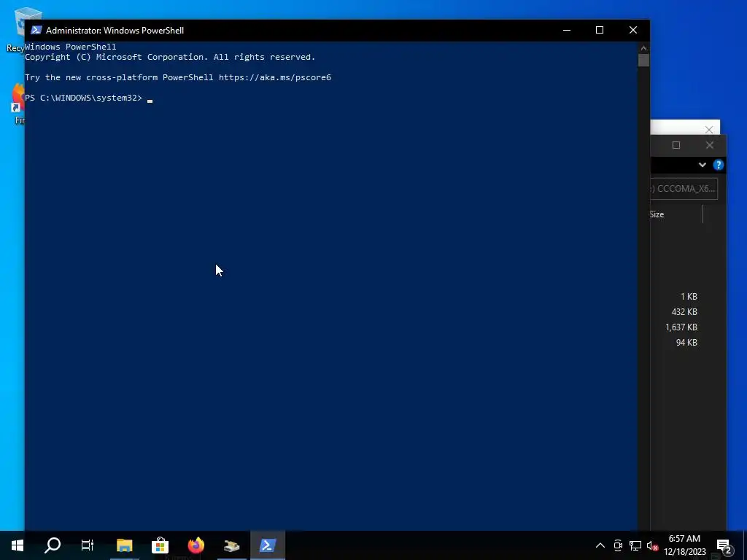Launch Microsoft Store from taskbar
The height and width of the screenshot is (560, 747).
160,545
